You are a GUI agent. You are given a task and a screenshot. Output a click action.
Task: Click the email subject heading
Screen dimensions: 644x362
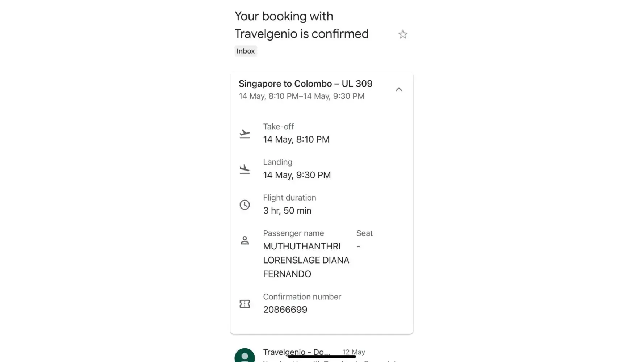301,25
